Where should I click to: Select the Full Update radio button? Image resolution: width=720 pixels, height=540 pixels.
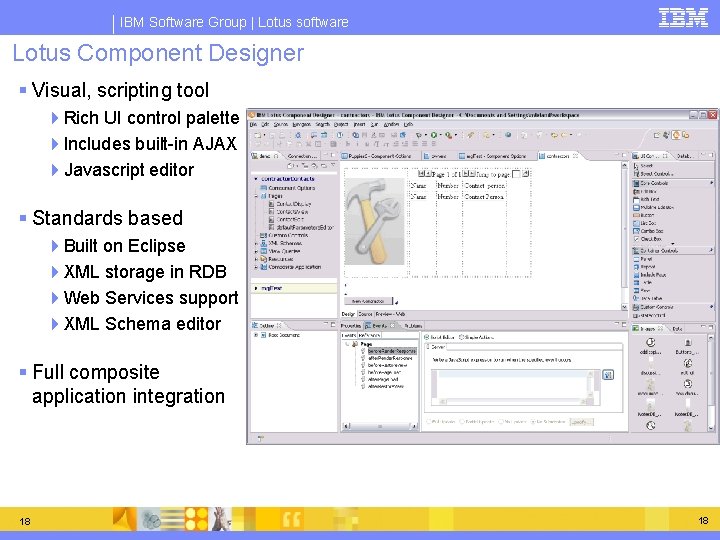tap(440, 422)
